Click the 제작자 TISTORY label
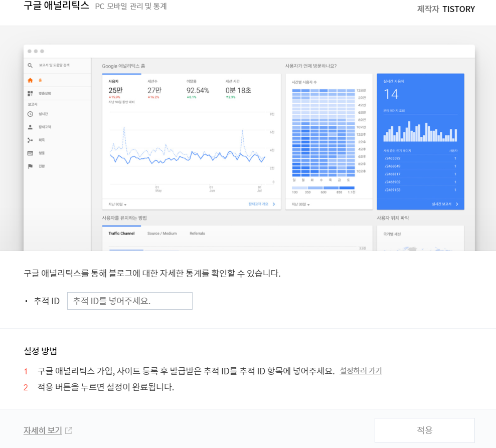The width and height of the screenshot is (496, 448). (446, 9)
